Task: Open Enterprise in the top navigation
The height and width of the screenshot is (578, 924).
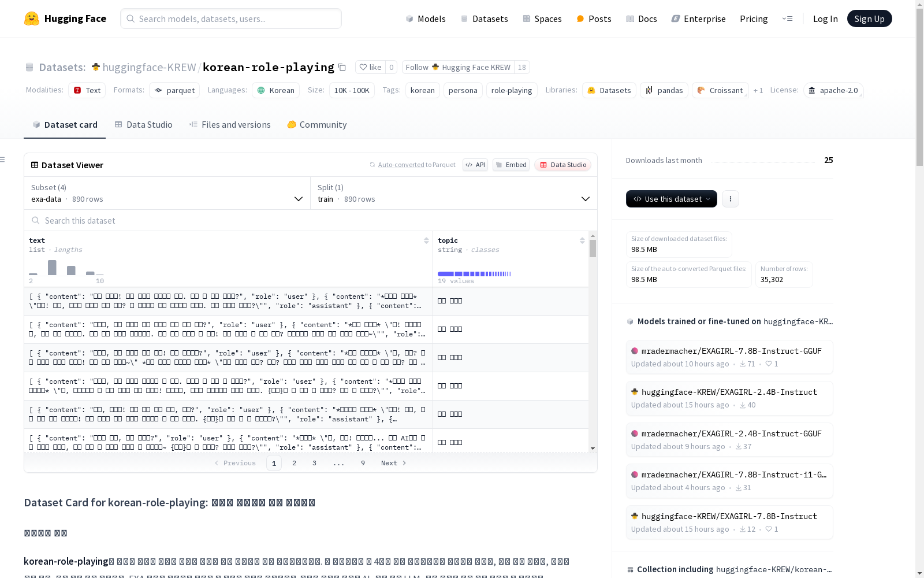Action: click(698, 18)
